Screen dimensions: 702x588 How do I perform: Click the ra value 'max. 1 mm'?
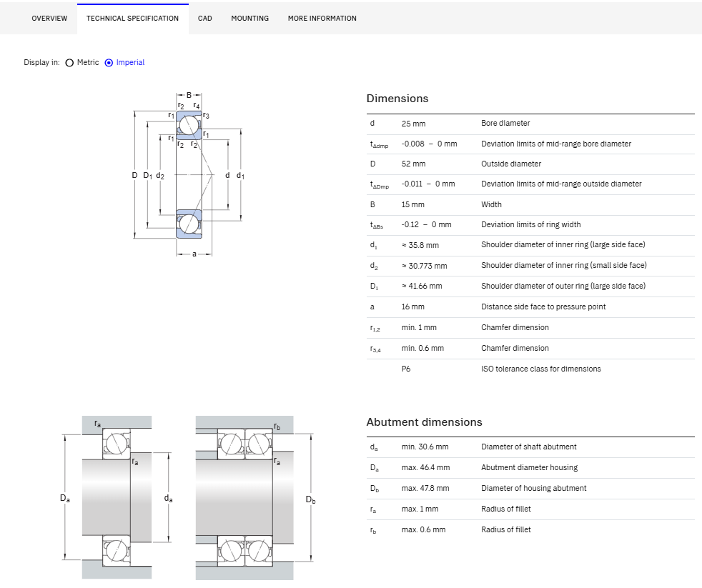(420, 509)
